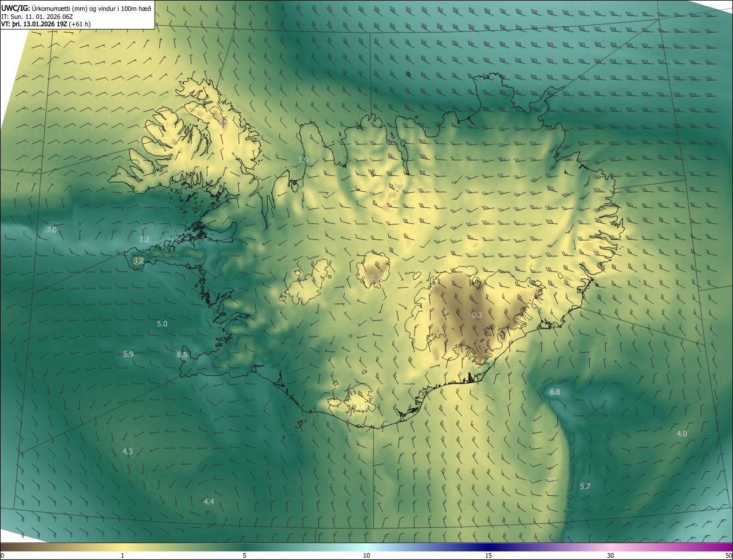This screenshot has height=560, width=733.
Task: Click the valid time line 'VT: þri. 13.01.2026 19Z (+61 h)'
Action: (46, 24)
